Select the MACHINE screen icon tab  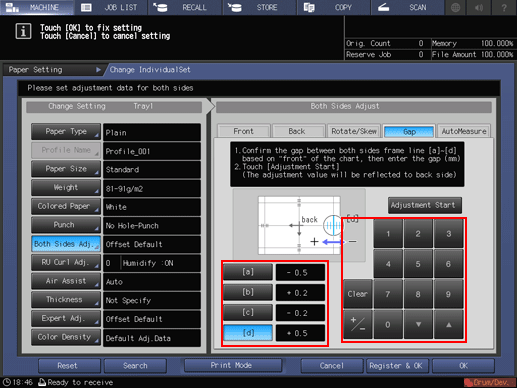coord(37,7)
